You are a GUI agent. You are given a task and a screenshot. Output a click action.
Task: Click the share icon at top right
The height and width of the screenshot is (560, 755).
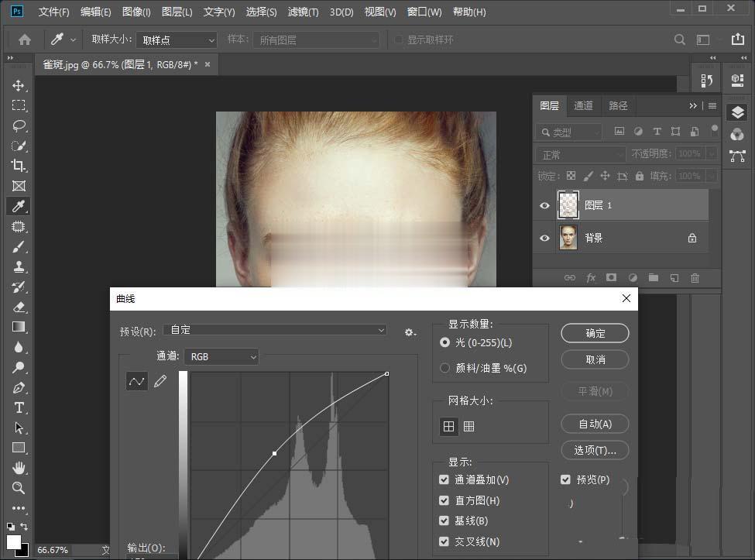point(738,39)
